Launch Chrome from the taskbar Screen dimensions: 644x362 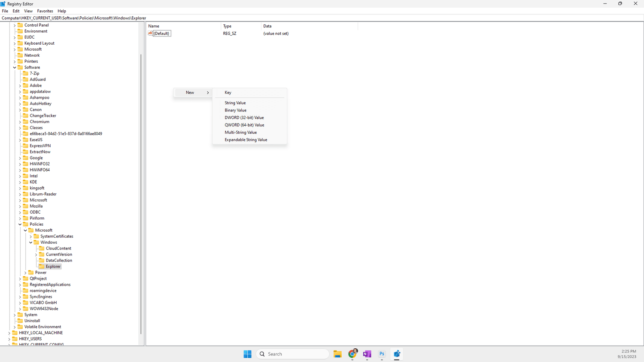point(352,354)
